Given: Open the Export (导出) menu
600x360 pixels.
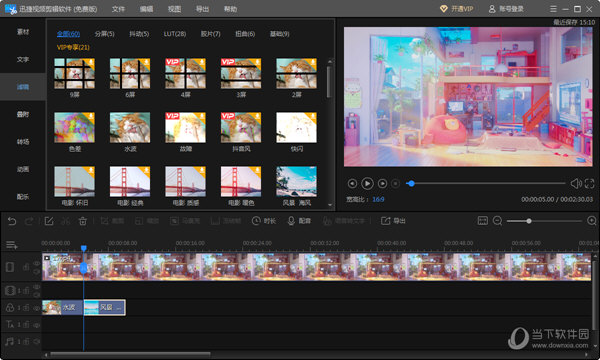Looking at the screenshot, I should coord(202,9).
